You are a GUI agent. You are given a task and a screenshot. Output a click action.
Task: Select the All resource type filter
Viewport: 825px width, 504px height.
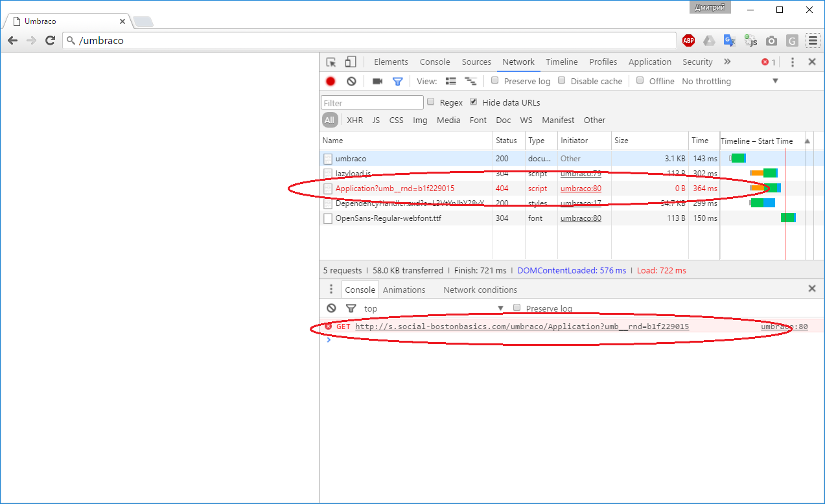click(x=330, y=120)
